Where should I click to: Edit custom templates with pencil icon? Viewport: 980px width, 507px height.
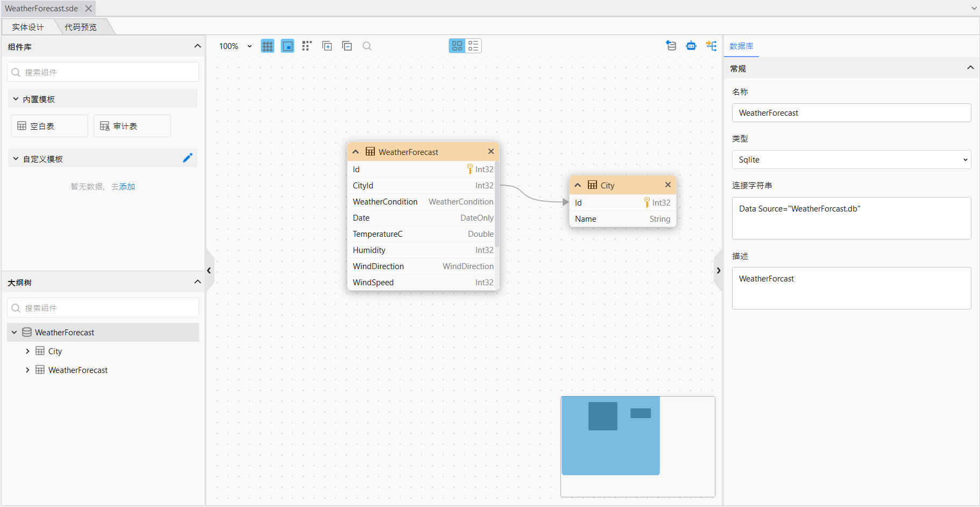[187, 158]
